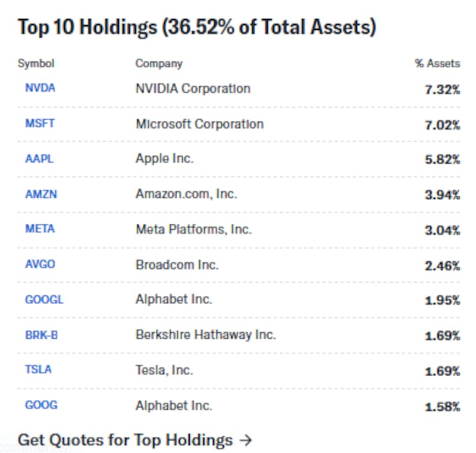
Task: Click the Microsoft Corporation company name
Action: point(199,124)
